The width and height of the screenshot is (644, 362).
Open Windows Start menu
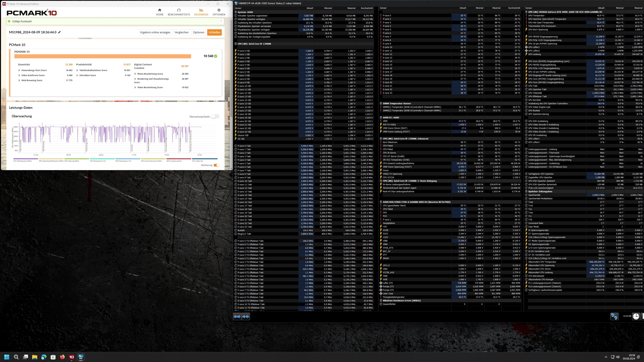[7, 357]
